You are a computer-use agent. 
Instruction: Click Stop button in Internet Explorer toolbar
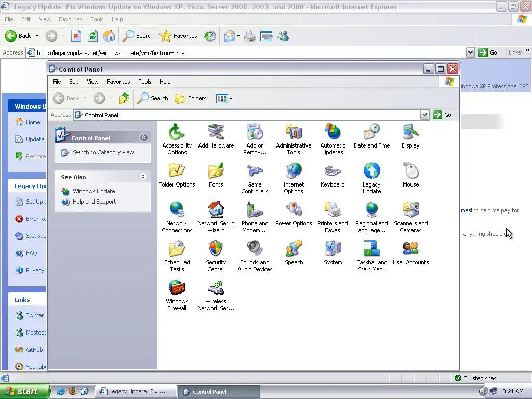(x=76, y=36)
